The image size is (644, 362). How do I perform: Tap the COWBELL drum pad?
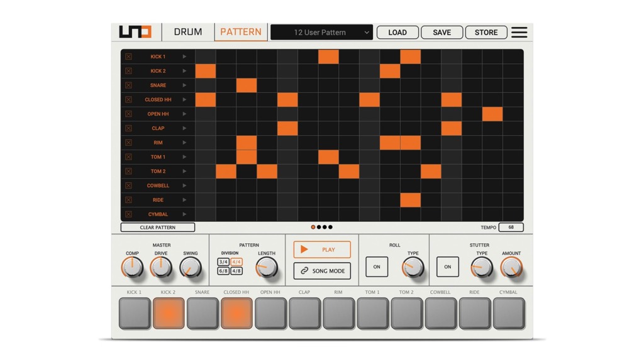point(441,314)
